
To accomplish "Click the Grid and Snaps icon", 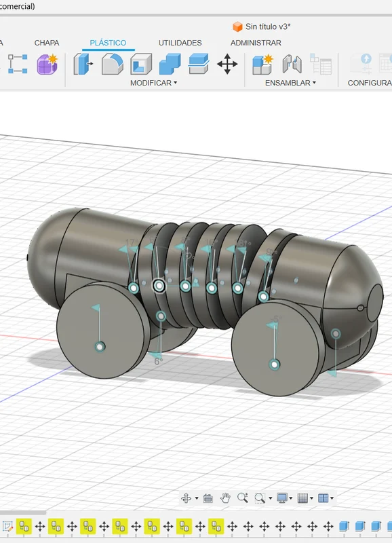I will 302,498.
